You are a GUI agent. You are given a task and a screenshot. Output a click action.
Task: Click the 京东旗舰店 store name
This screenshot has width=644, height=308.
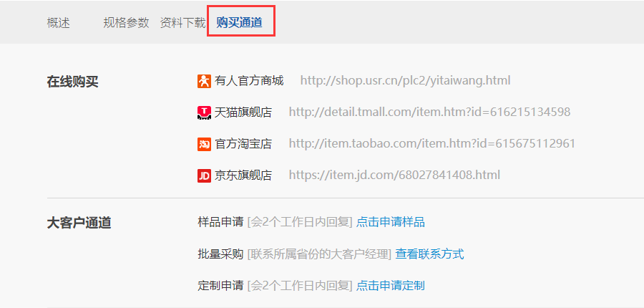[x=243, y=175]
